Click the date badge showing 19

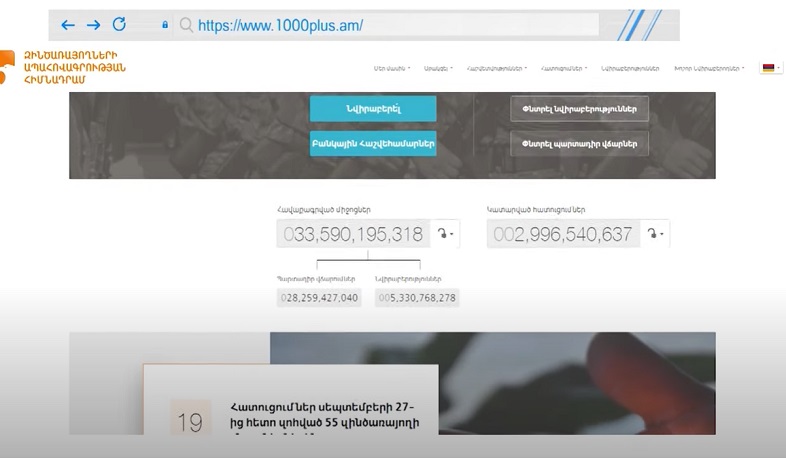coord(189,421)
